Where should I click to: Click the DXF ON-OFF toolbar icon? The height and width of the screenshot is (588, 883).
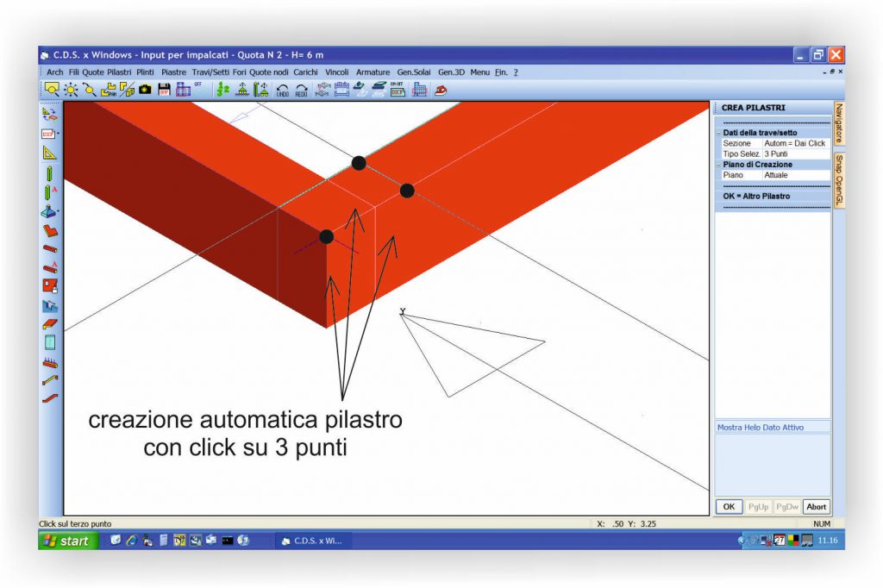coord(398,89)
